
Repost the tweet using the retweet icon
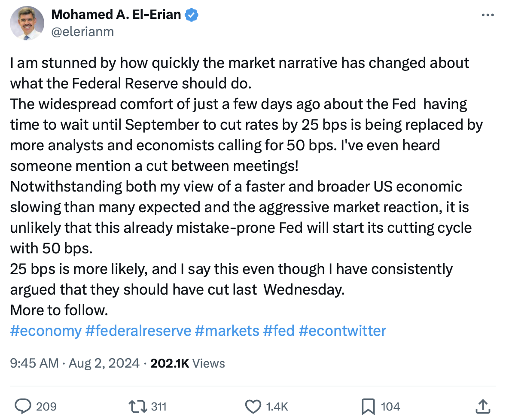137,406
